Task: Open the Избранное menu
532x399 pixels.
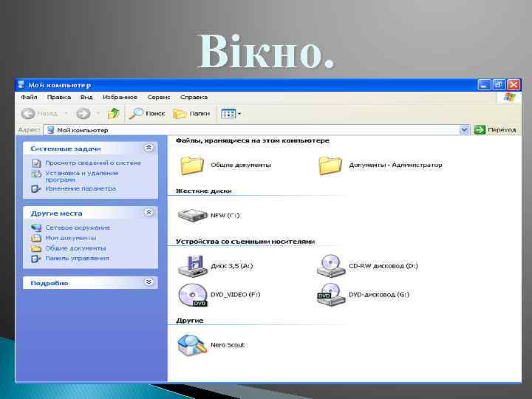Action: (x=120, y=97)
